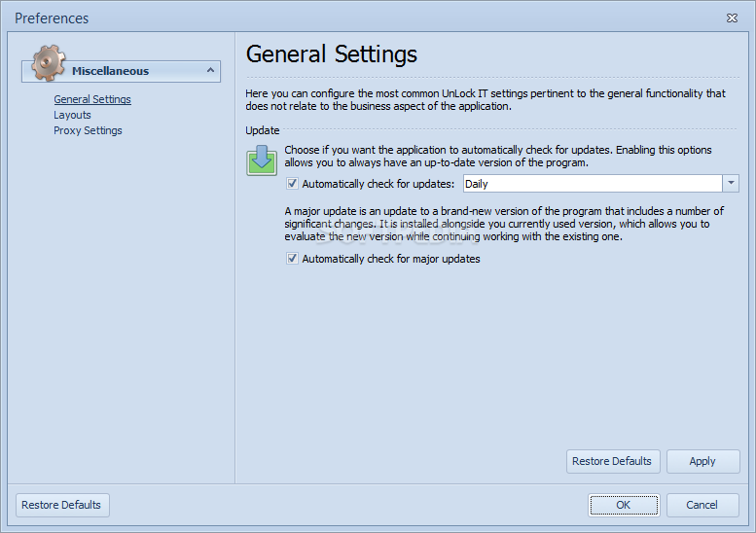Disable Automatically check for major updates
Viewport: 756px width, 533px height.
[292, 259]
